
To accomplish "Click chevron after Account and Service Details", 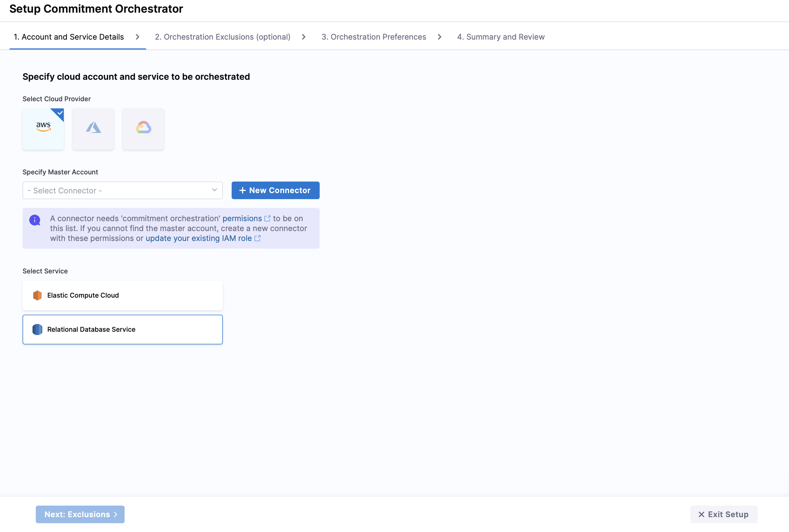I will [x=138, y=37].
